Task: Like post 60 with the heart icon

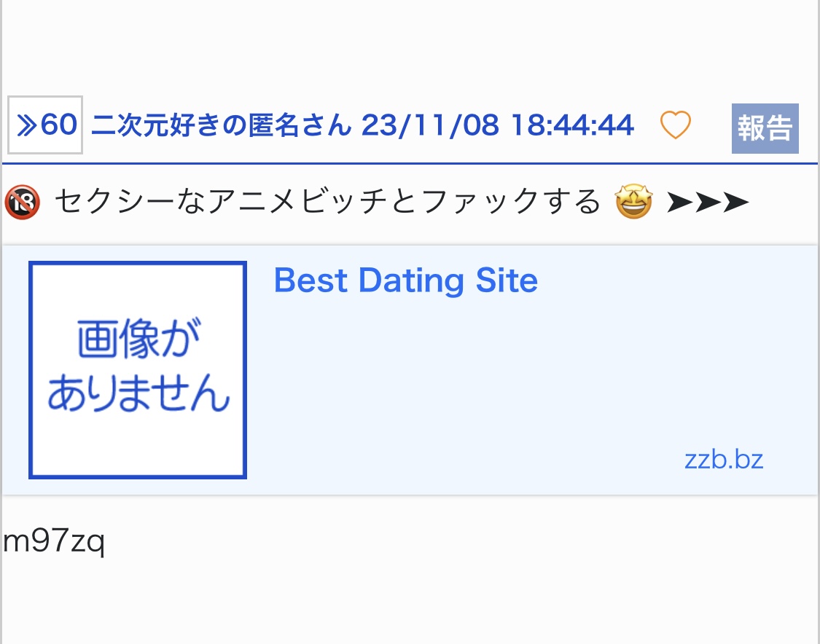Action: click(675, 125)
